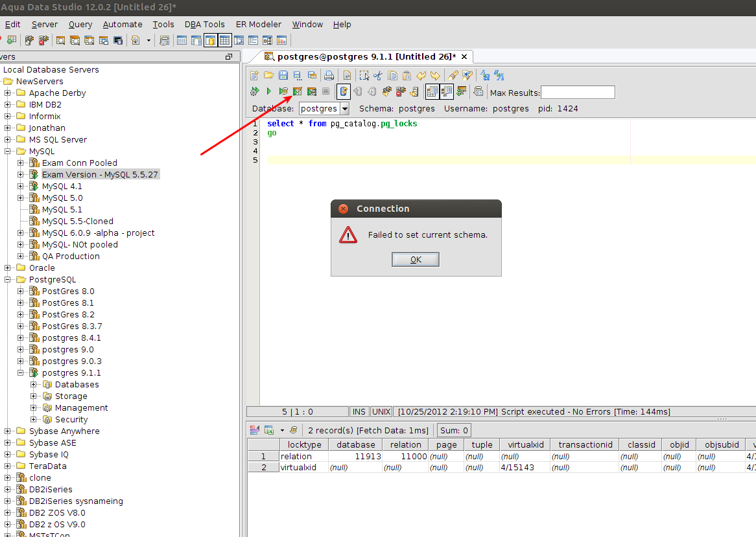This screenshot has width=756, height=537.
Task: Open the DBA Tools menu
Action: pyautogui.click(x=204, y=24)
